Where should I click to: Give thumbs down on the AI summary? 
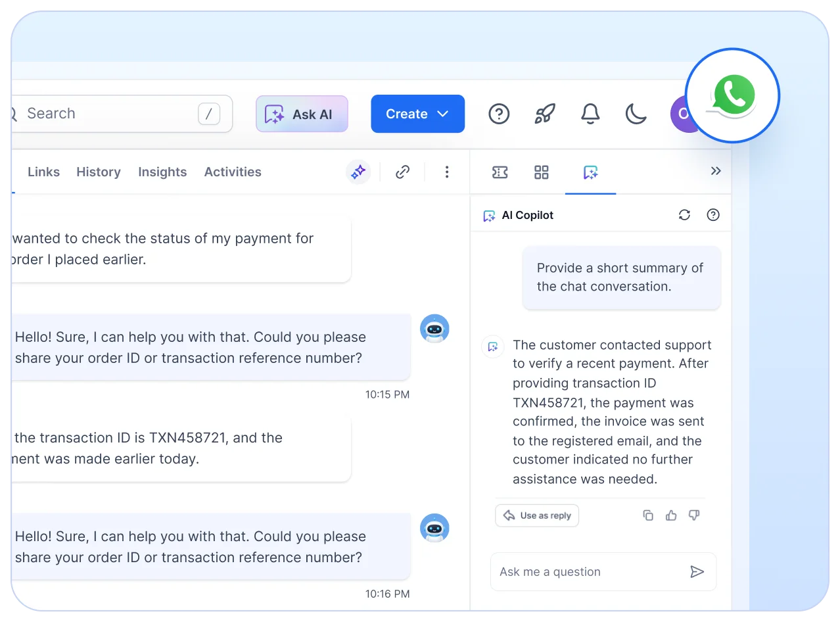point(694,515)
